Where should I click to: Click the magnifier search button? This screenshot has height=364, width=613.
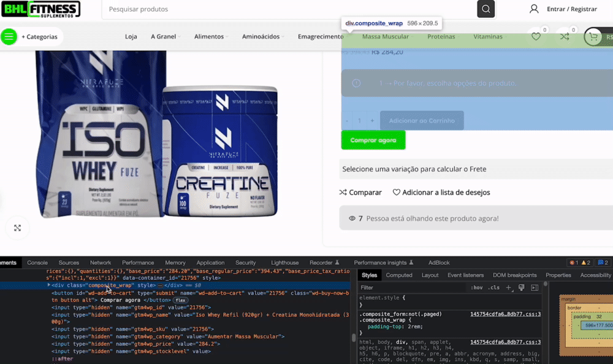(486, 9)
